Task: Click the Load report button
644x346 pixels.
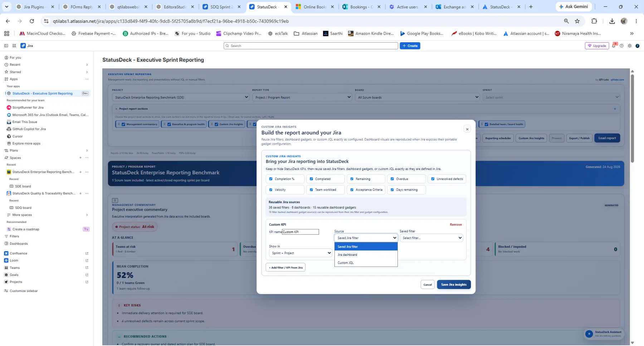Action: point(607,138)
